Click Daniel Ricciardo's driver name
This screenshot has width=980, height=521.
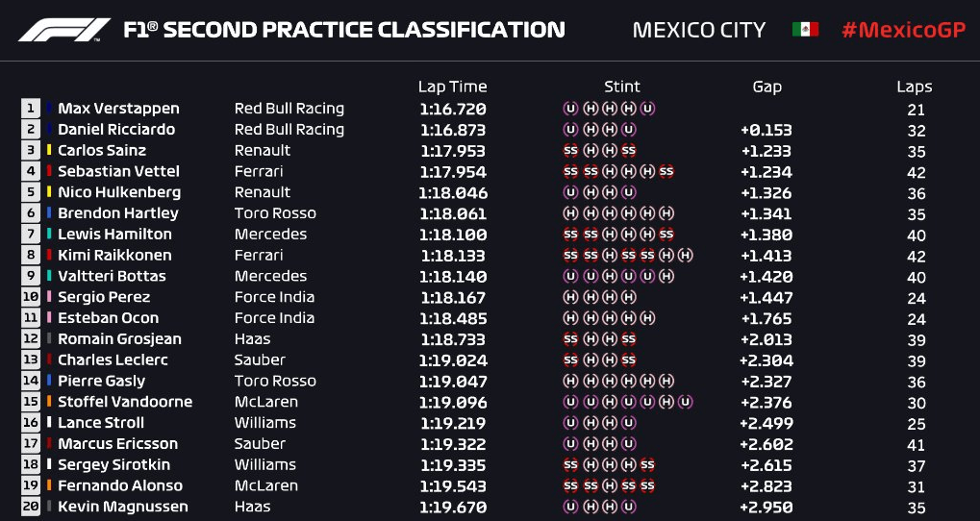pos(116,130)
